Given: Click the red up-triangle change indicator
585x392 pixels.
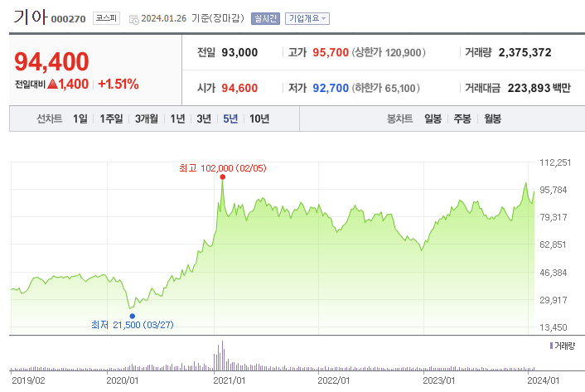Looking at the screenshot, I should (52, 84).
